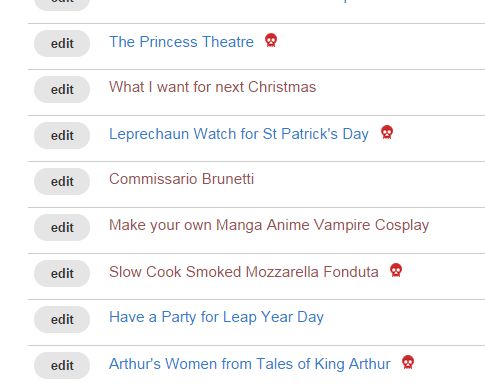The image size is (485, 389).
Task: Open Have a Party for Leap Year Day
Action: [x=216, y=317]
